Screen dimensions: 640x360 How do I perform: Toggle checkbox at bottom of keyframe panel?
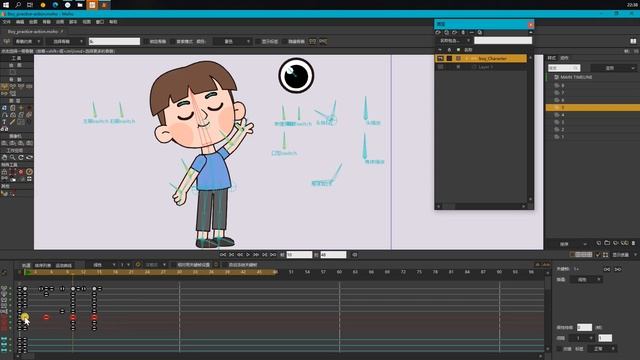tap(559, 349)
